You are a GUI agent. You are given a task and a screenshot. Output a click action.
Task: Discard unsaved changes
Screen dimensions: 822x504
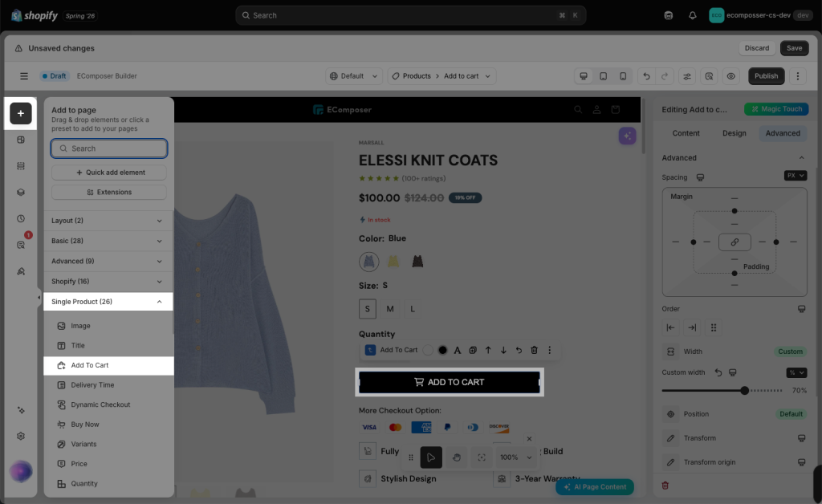756,47
